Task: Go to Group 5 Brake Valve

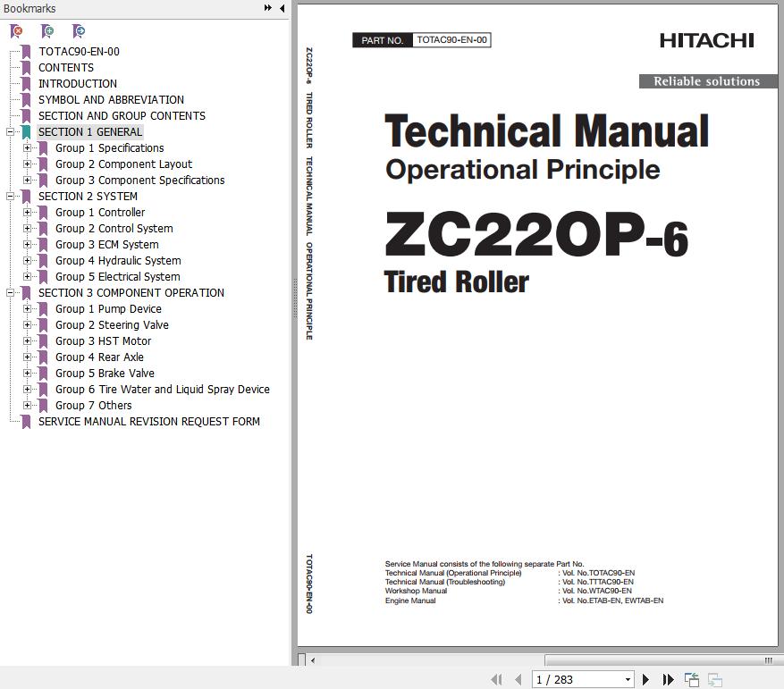Action: 105,373
